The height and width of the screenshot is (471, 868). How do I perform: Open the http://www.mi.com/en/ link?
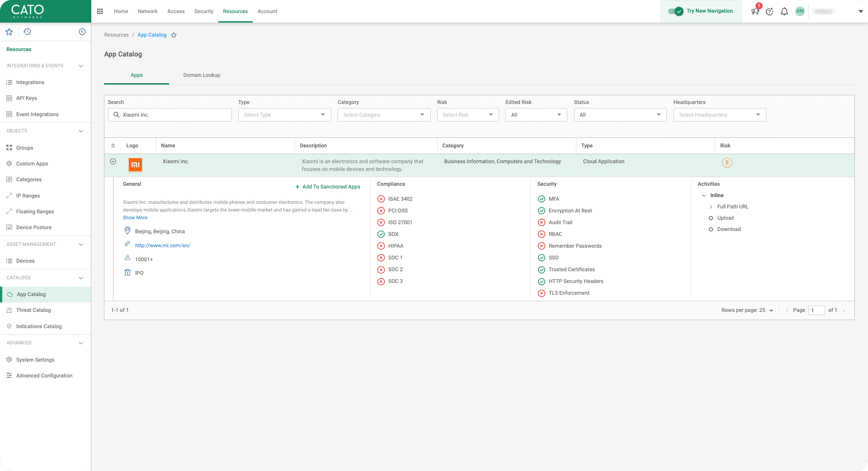162,245
